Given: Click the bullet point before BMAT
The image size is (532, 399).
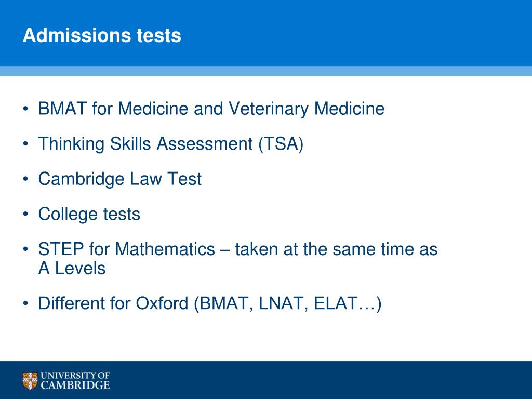Looking at the screenshot, I should tap(25, 109).
